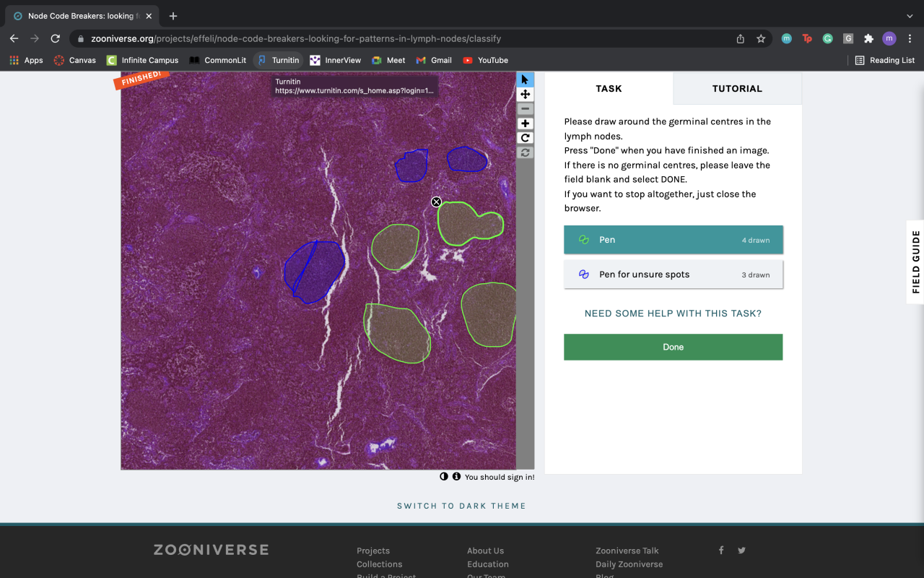Open footer Education link

click(487, 564)
